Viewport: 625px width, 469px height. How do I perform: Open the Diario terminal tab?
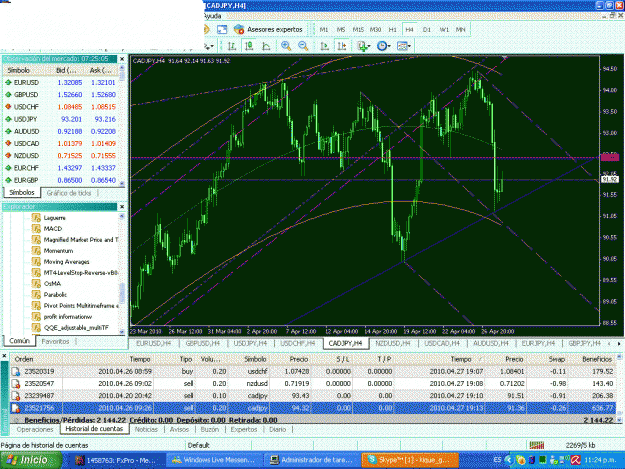pyautogui.click(x=277, y=430)
